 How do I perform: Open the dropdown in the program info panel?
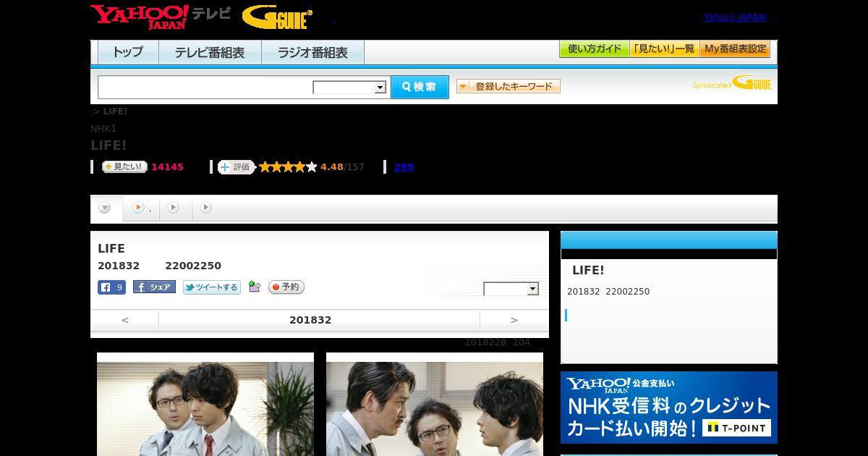point(511,289)
